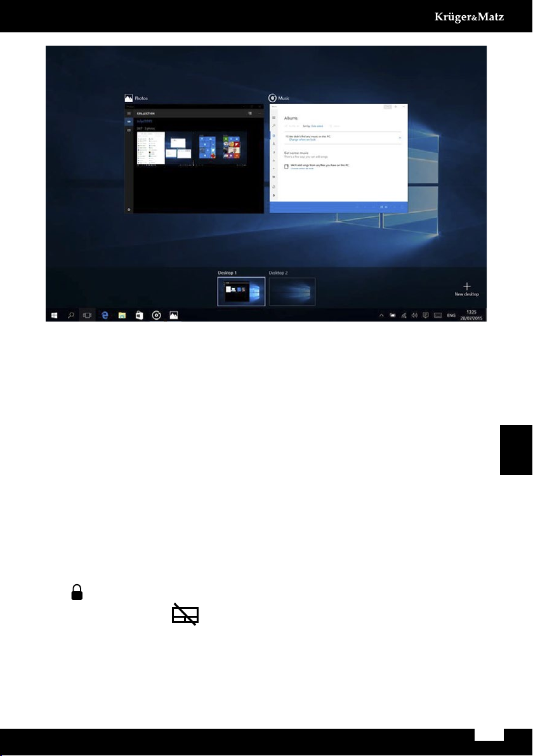Open the network Wi-Fi tray icon
Image resolution: width=533 pixels, height=756 pixels.
point(404,315)
